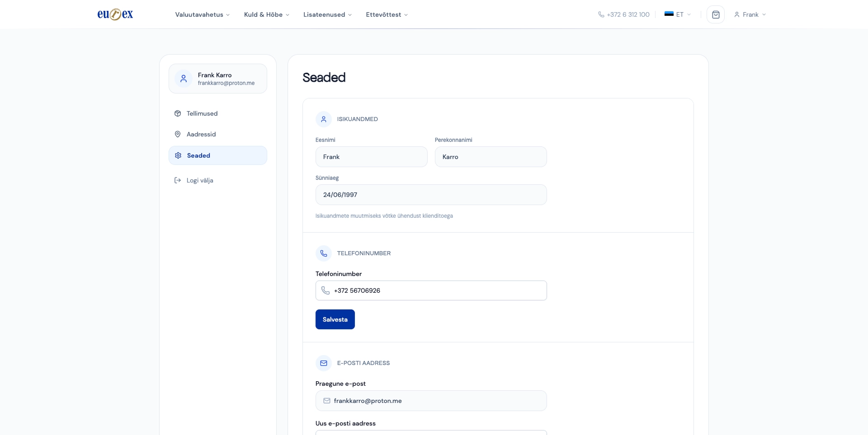Click the envelope icon in the current email field
Viewport: 868px width, 435px height.
coord(327,401)
